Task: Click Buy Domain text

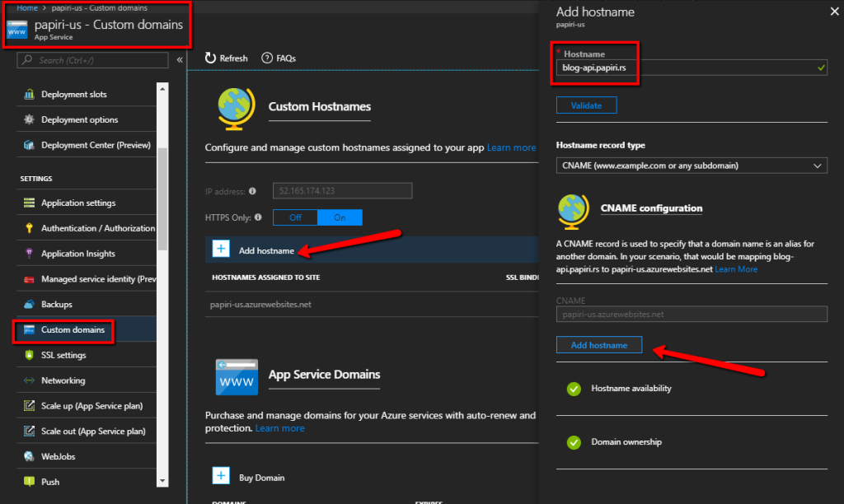Action: click(x=261, y=478)
